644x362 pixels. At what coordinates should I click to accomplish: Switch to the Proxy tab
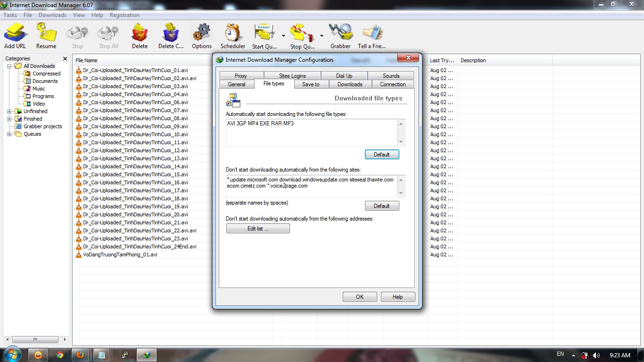[241, 75]
